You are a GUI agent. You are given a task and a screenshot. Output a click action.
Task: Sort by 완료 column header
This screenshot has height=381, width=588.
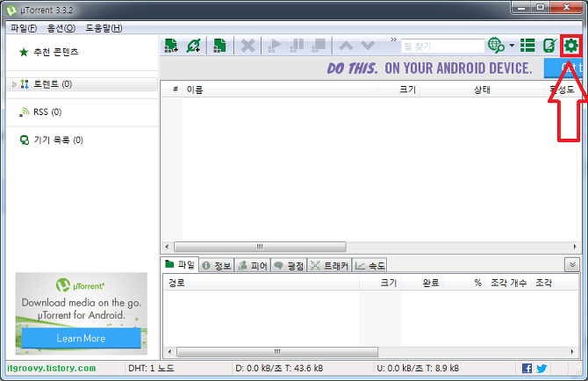423,283
